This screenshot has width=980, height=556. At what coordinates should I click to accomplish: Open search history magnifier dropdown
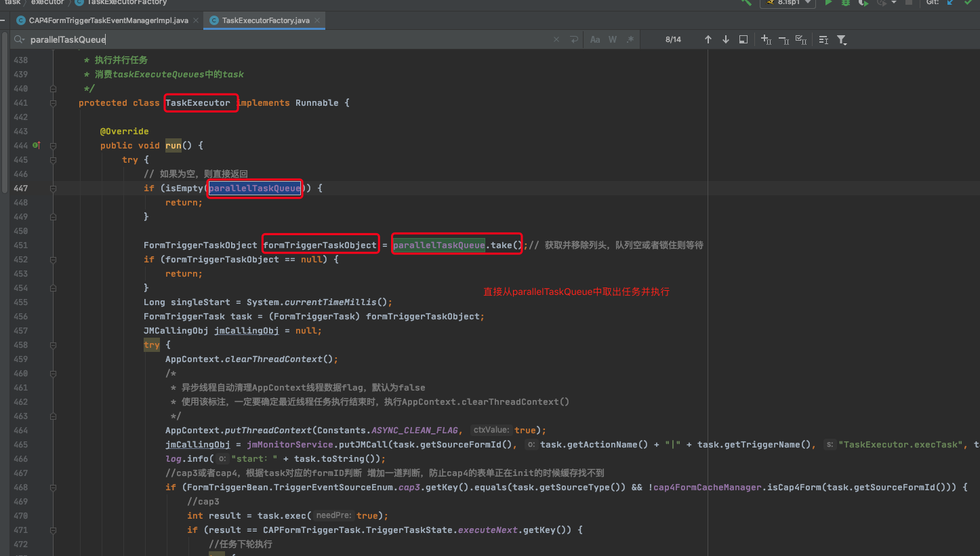(20, 40)
